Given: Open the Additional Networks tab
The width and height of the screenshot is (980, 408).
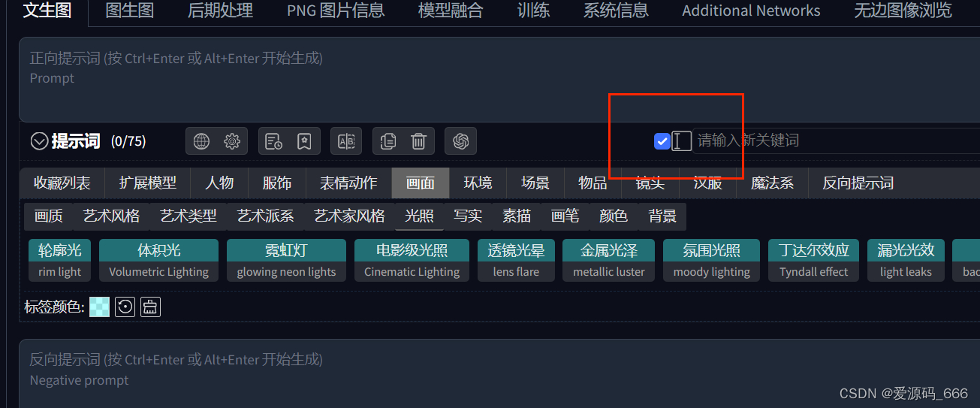Looking at the screenshot, I should pyautogui.click(x=751, y=11).
